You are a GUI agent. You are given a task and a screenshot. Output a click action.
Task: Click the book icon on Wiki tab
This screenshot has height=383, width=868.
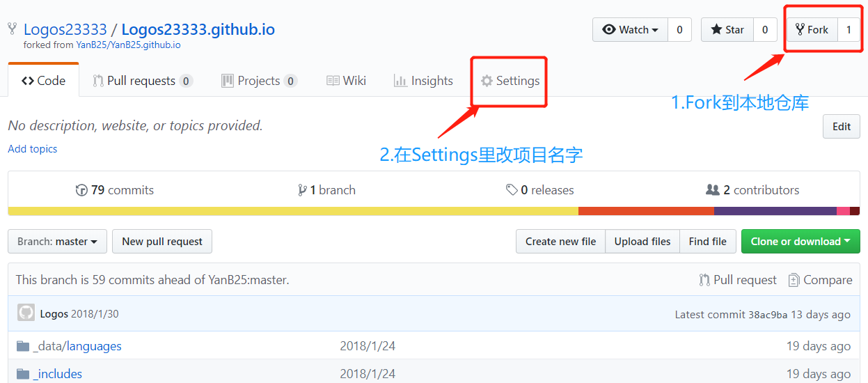[333, 81]
